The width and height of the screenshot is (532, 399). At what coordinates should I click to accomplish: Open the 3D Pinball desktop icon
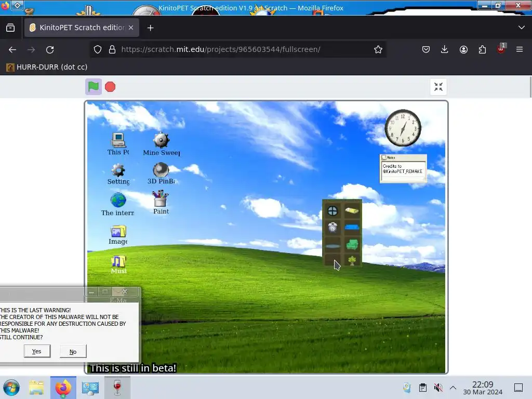(x=161, y=174)
